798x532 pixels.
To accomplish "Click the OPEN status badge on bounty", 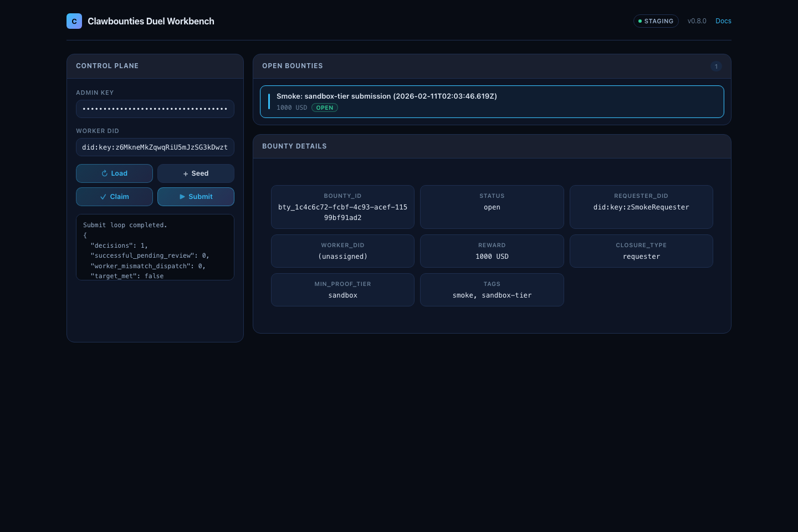I will pyautogui.click(x=325, y=108).
